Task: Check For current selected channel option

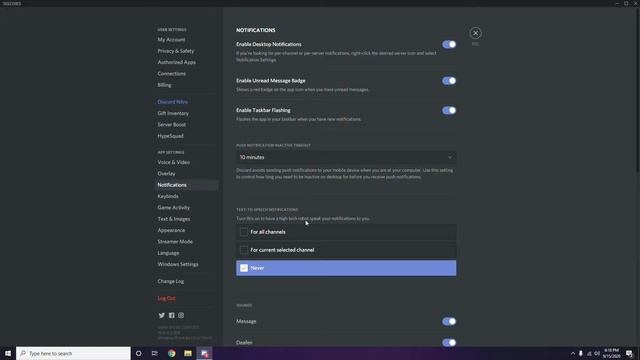Action: pyautogui.click(x=346, y=250)
